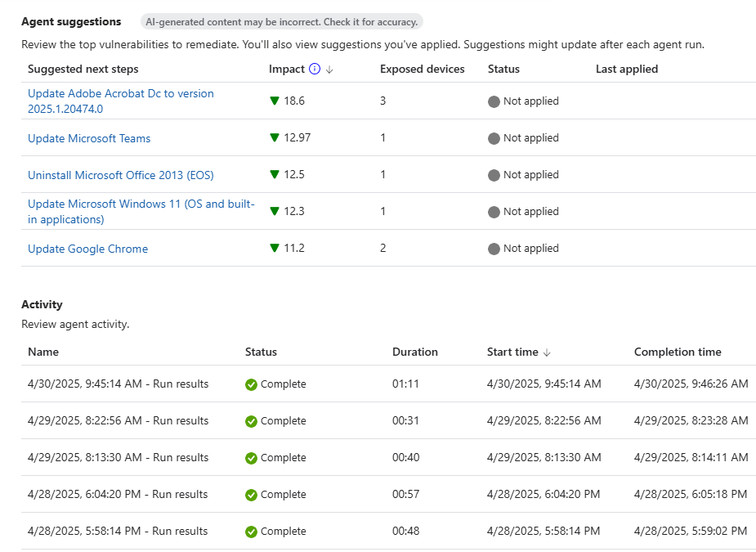Click completion time 4/29/2025, 8:23:28 AM
The height and width of the screenshot is (552, 756).
coord(691,421)
